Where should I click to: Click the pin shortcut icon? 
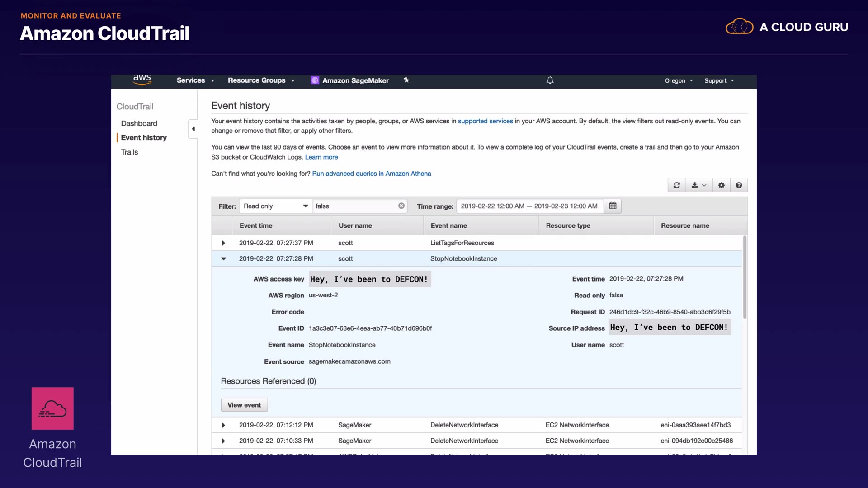point(406,80)
